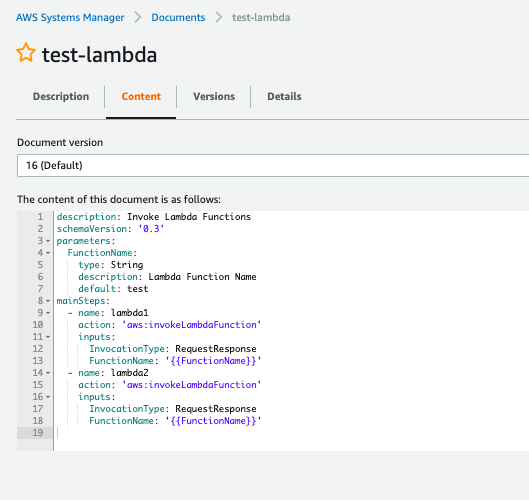
Task: Click '{{FunctionName}}' value on line 18
Action: tap(213, 421)
